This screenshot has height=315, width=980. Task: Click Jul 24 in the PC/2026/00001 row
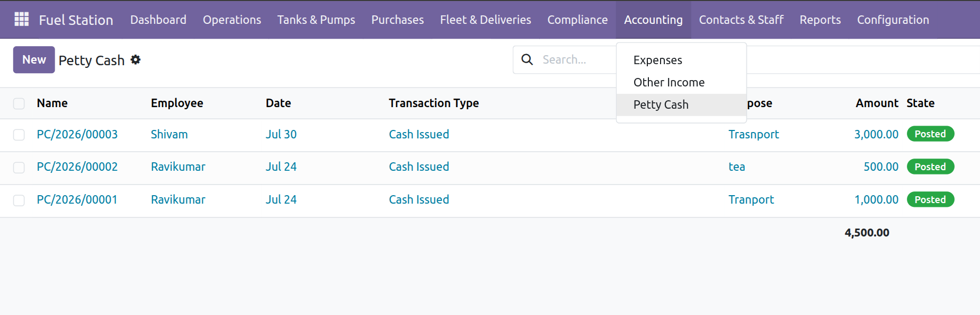pyautogui.click(x=281, y=199)
